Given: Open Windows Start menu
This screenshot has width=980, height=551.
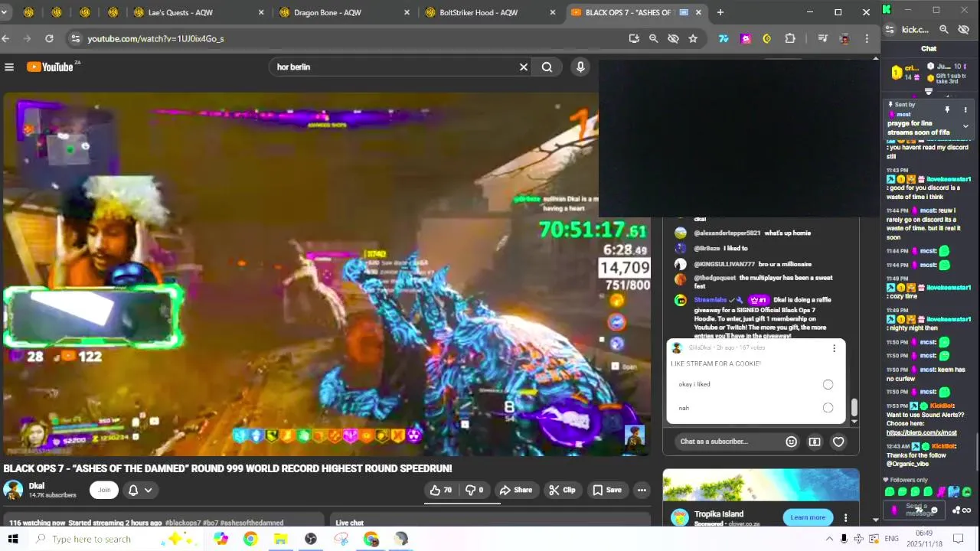Looking at the screenshot, I should click(14, 539).
